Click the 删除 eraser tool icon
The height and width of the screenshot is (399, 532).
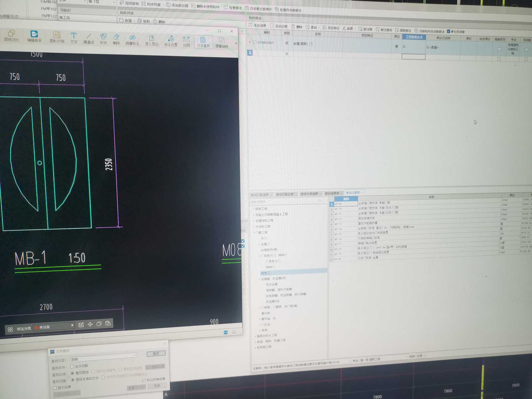pos(116,37)
